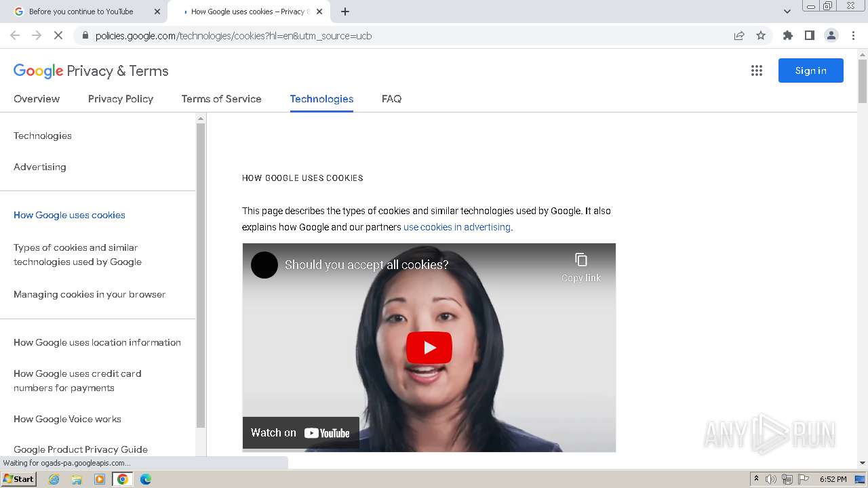
Task: Open 'Google Product Privacy Guide' link
Action: (81, 449)
